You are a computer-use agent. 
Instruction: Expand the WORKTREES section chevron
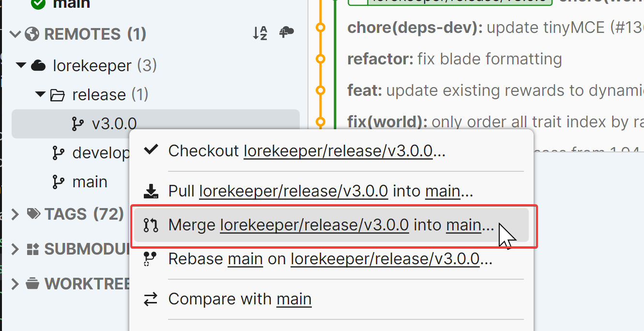click(15, 284)
